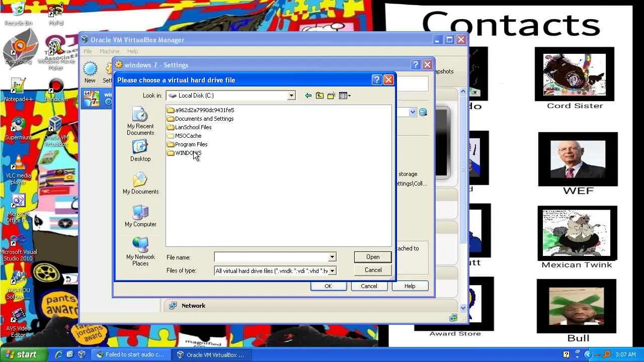Jump to Desktop in the places bar
This screenshot has height=362, width=644.
point(140,151)
